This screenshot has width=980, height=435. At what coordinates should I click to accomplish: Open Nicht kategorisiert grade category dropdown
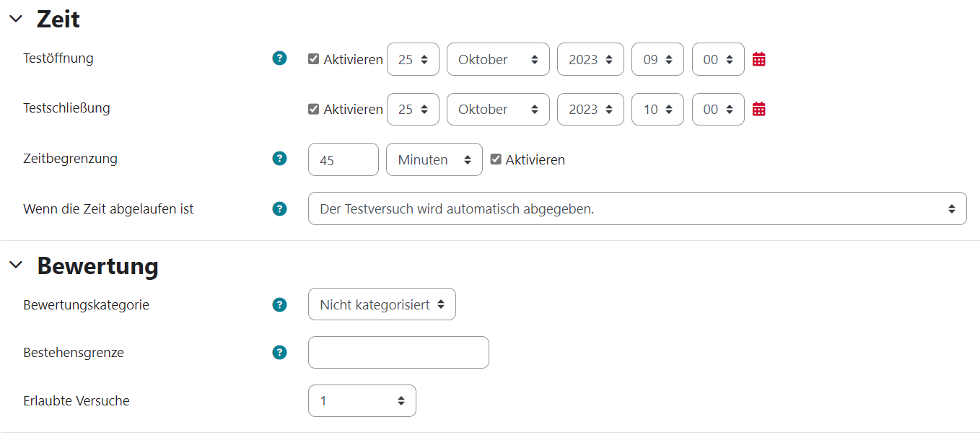coord(382,304)
